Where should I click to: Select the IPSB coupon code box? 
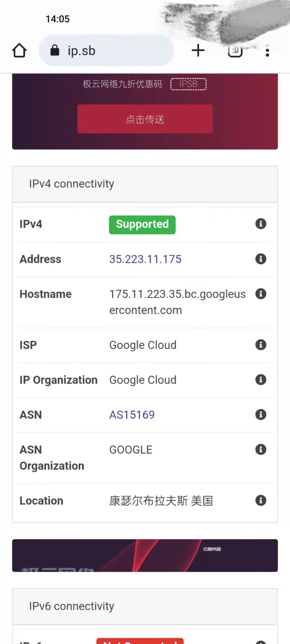pos(189,84)
